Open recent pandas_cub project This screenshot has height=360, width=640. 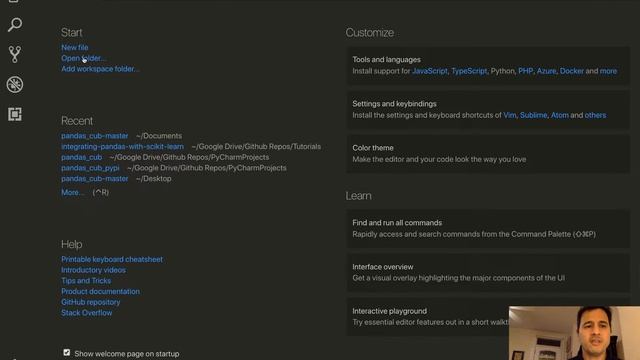tap(82, 157)
